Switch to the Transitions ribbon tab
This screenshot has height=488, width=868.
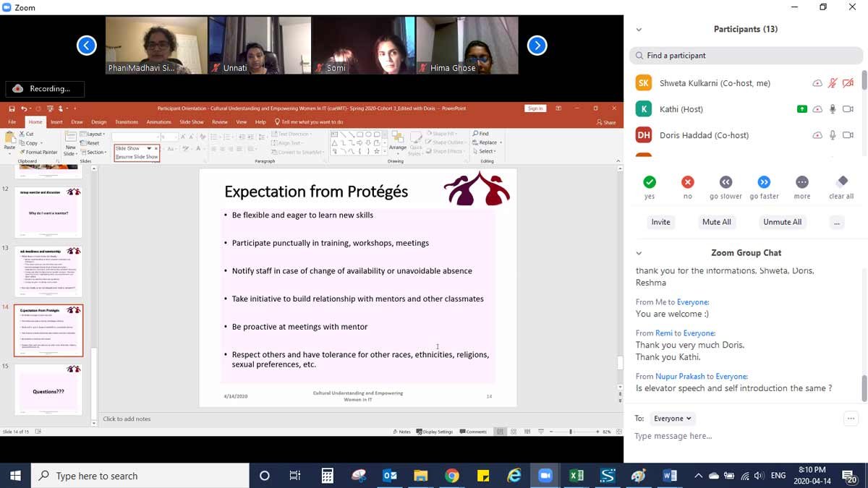(127, 122)
